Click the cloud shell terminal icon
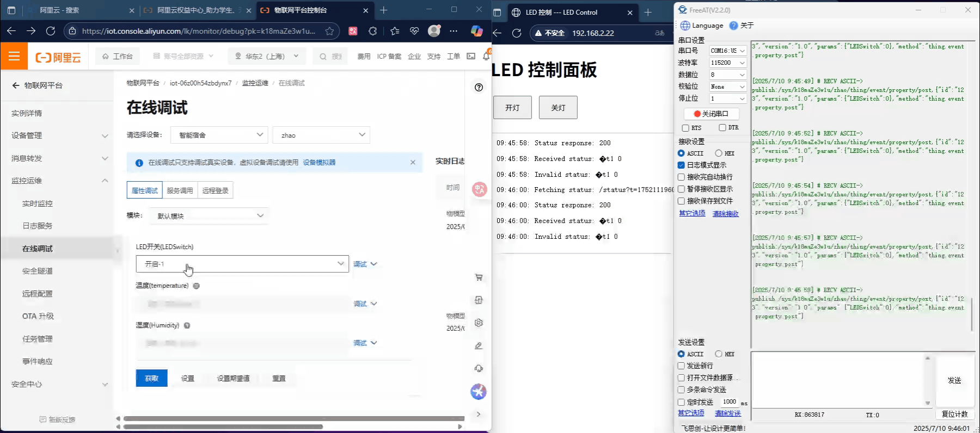Image resolution: width=980 pixels, height=433 pixels. tap(471, 56)
